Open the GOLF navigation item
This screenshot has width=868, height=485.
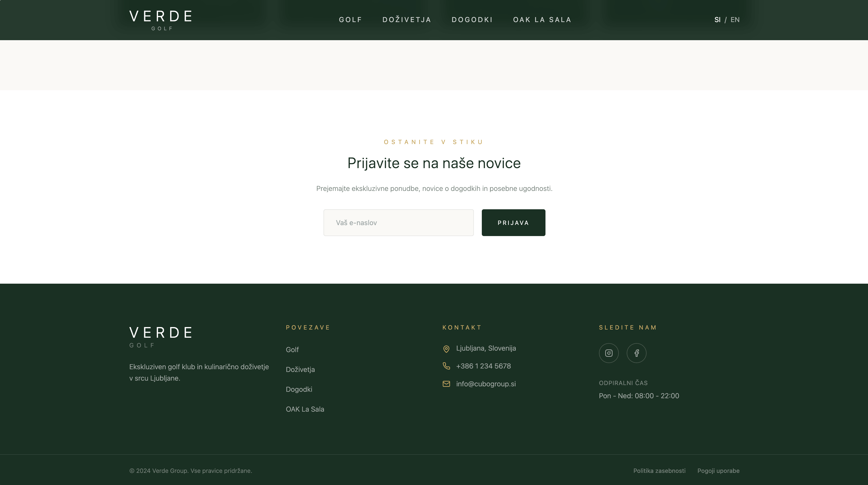coord(351,20)
